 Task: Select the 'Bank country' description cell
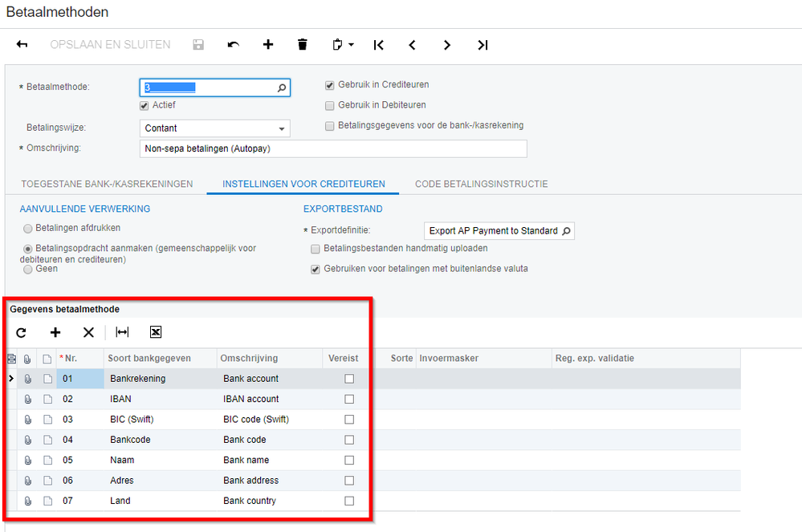pos(270,502)
